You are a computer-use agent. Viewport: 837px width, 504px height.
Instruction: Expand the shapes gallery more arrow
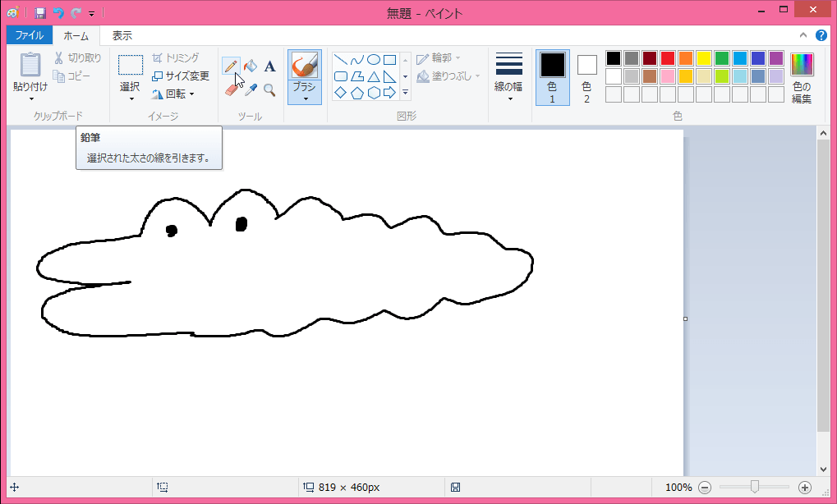(x=405, y=93)
